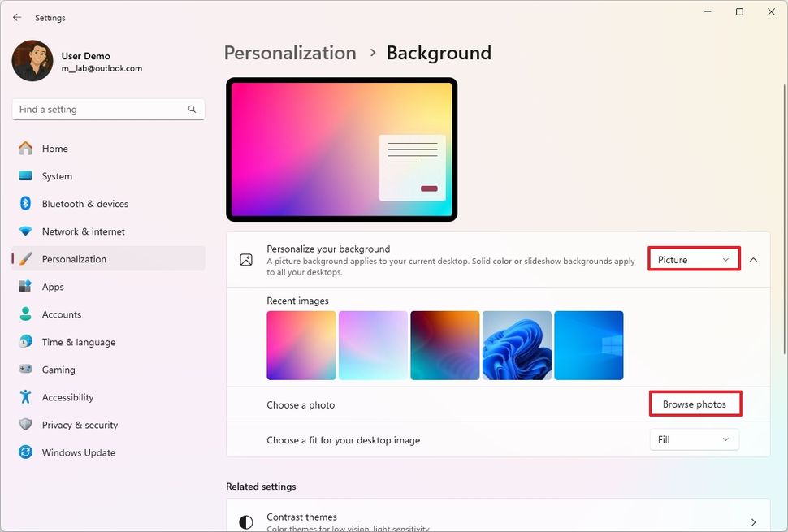This screenshot has width=788, height=532.
Task: Select the Apps icon in sidebar
Action: [x=26, y=287]
